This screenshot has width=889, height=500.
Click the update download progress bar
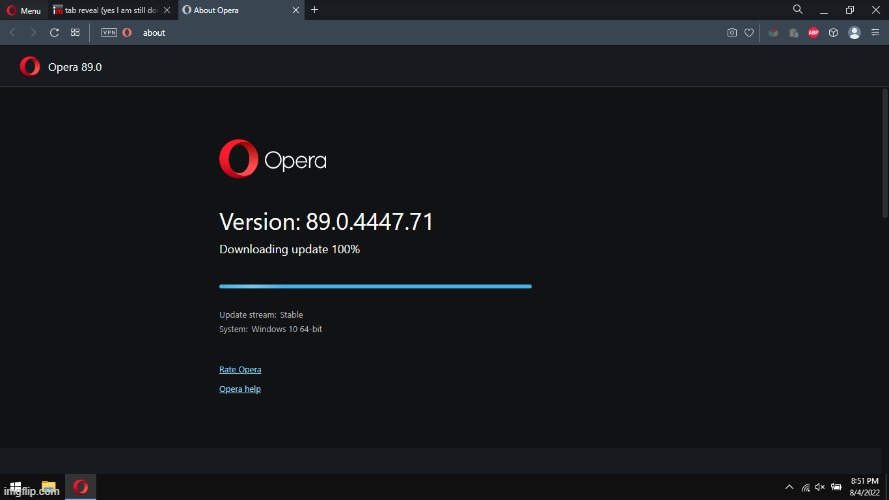(x=375, y=286)
